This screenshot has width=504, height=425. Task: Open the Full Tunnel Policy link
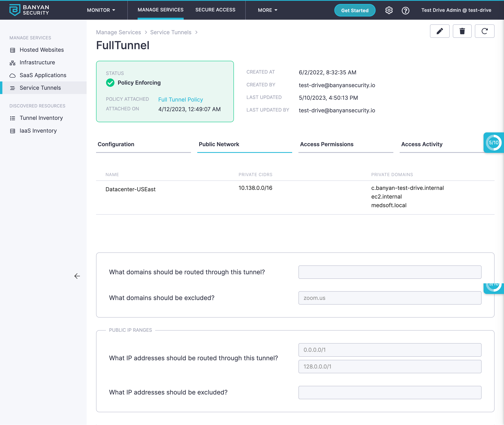(x=180, y=100)
